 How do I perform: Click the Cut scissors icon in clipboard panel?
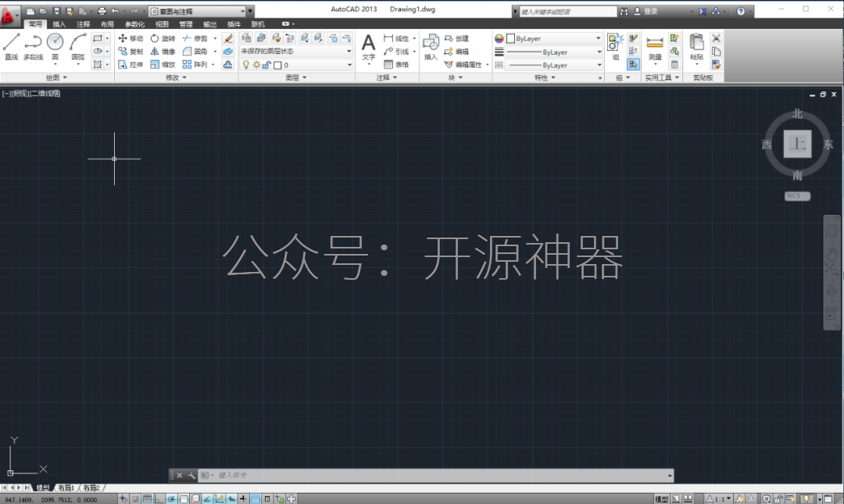click(716, 38)
